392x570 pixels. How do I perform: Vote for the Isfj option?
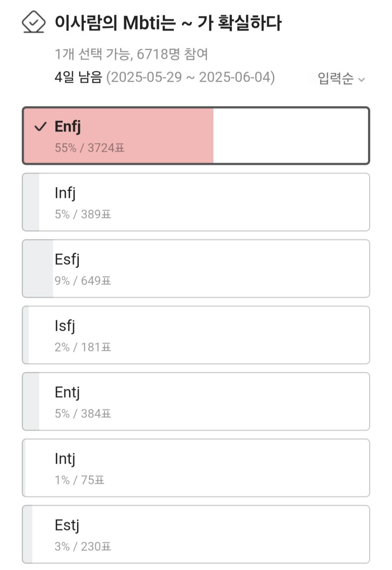(x=196, y=335)
